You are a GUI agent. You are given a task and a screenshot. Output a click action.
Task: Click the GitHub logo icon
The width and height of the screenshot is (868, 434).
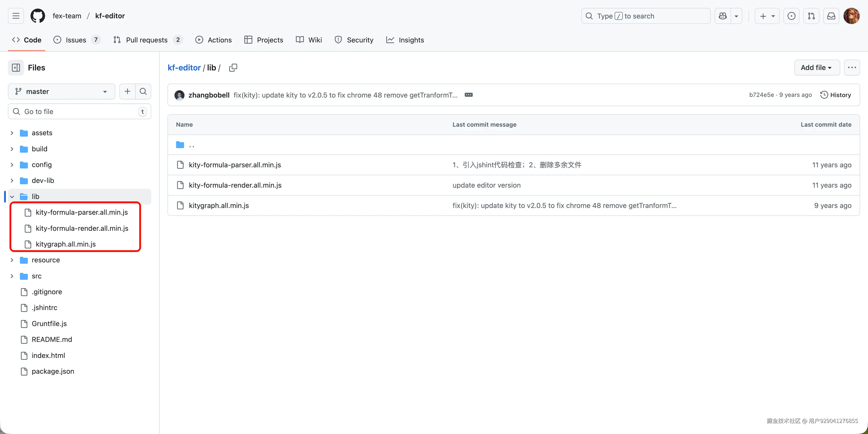[38, 16]
